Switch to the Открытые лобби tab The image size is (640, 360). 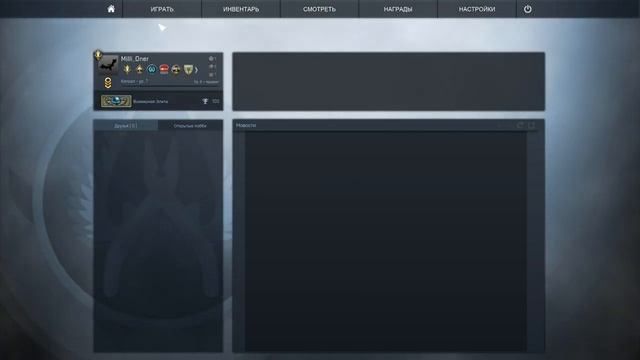tap(190, 126)
